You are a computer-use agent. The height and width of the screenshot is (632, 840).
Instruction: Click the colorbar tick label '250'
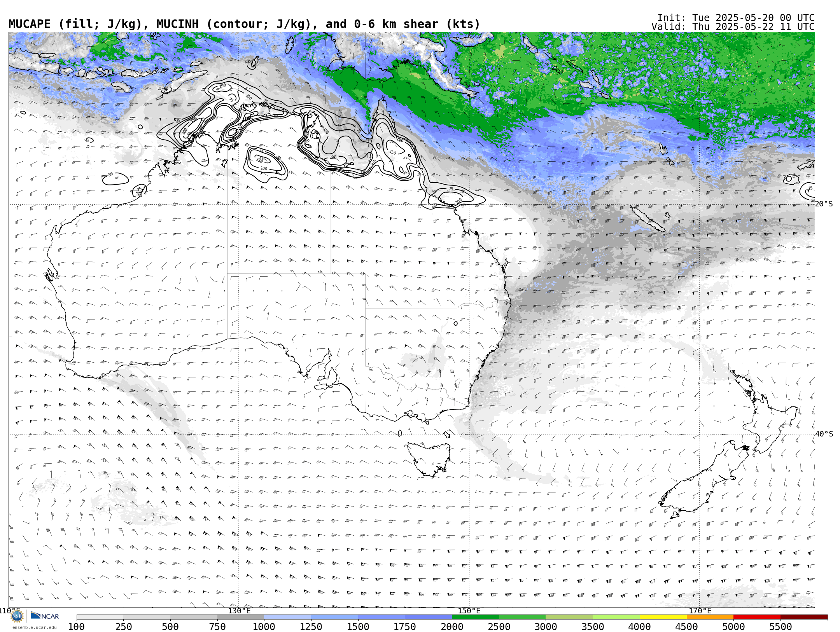(124, 627)
